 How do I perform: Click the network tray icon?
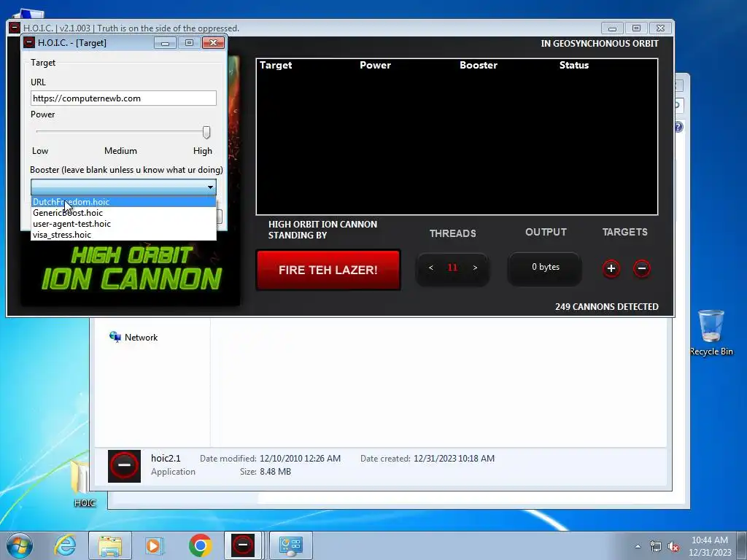tap(656, 546)
